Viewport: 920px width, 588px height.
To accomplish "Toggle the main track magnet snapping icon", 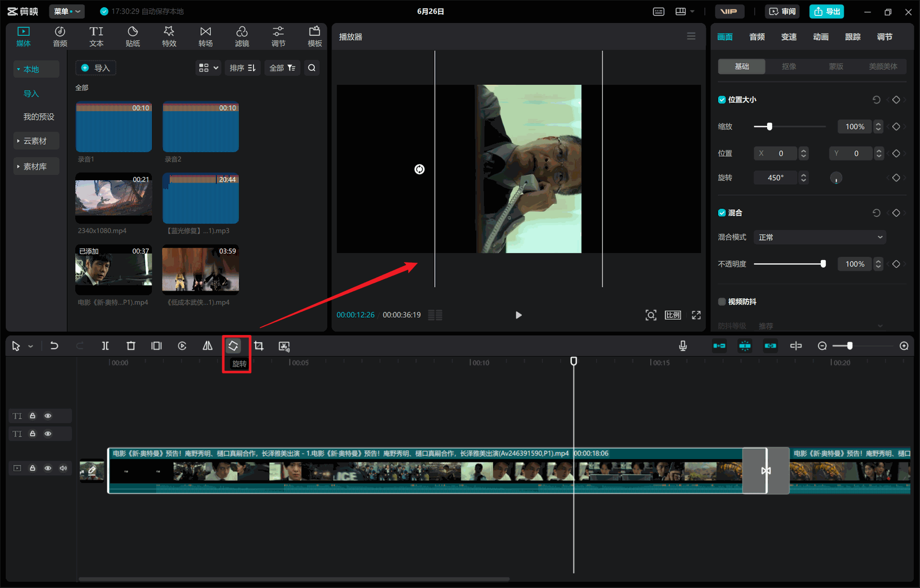I will point(719,346).
